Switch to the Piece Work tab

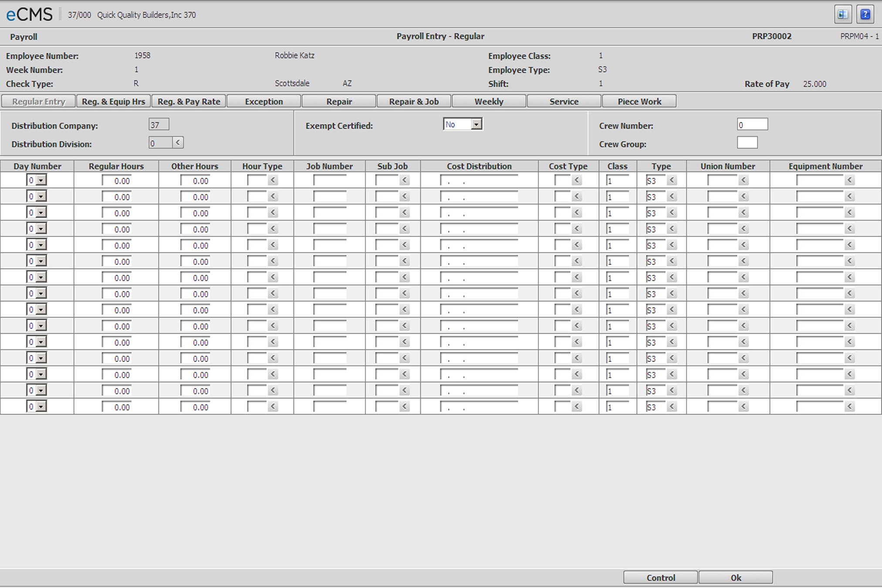[x=639, y=101]
